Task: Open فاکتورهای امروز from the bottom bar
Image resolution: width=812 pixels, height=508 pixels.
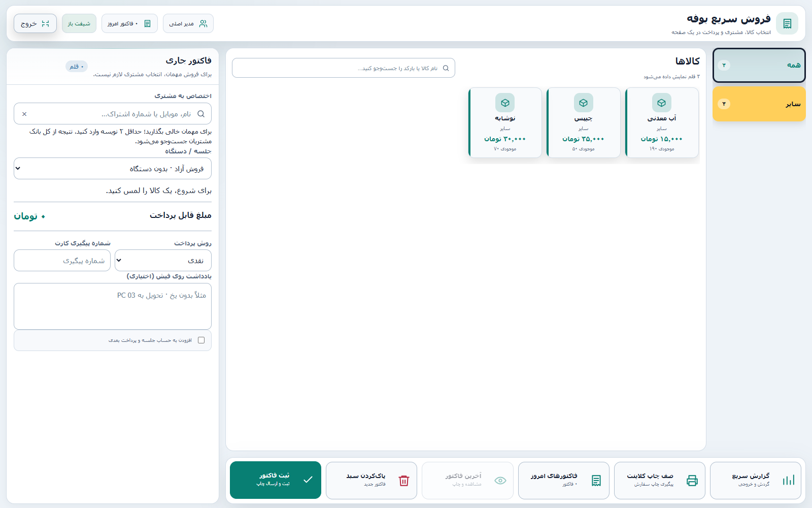Action: pyautogui.click(x=564, y=481)
